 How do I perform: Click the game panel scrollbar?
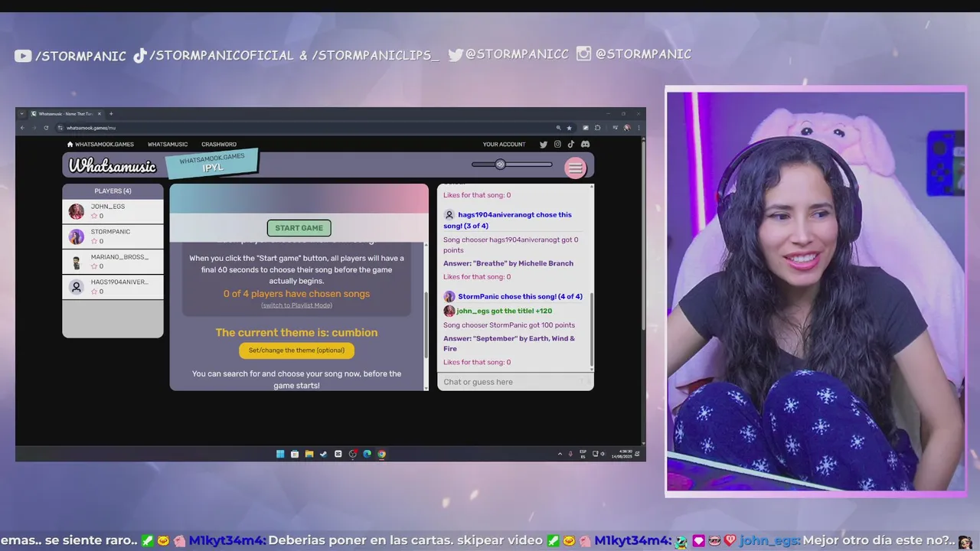(x=426, y=325)
